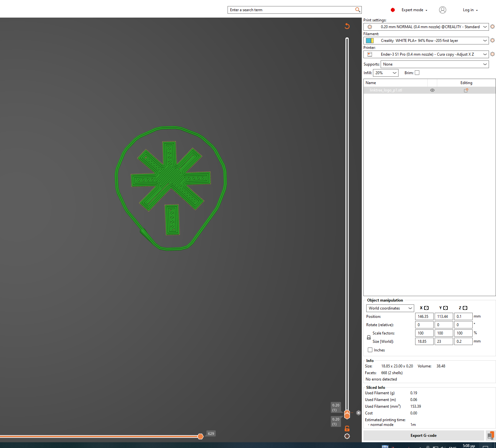Click the horizontal move slider orange thumb
This screenshot has height=448, width=496.
(200, 436)
